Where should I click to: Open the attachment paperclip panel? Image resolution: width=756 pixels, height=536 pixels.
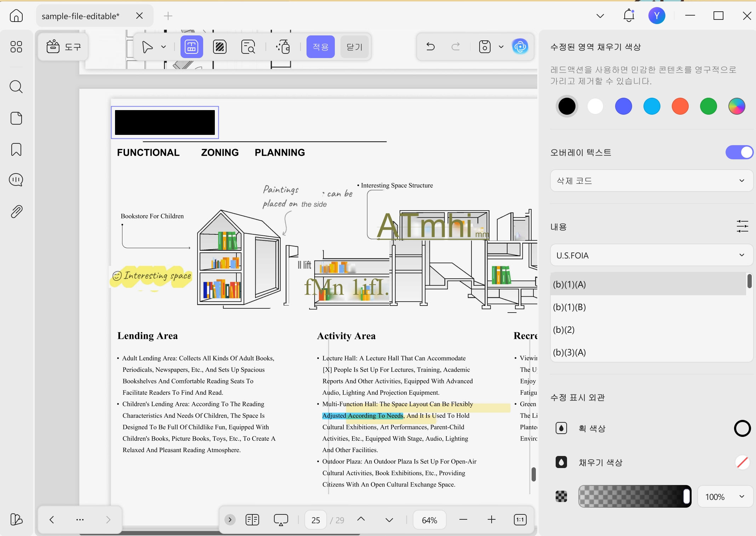(16, 211)
